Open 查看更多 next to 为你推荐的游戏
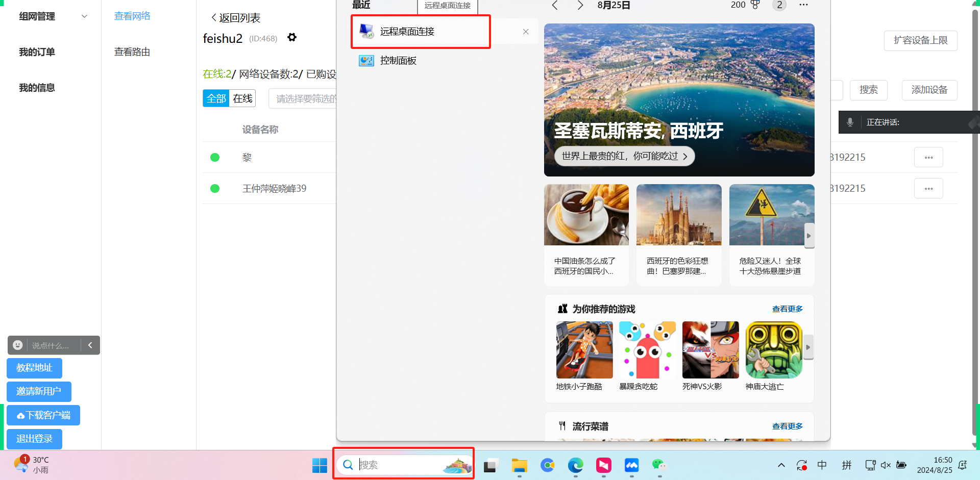This screenshot has width=980, height=480. pos(787,309)
